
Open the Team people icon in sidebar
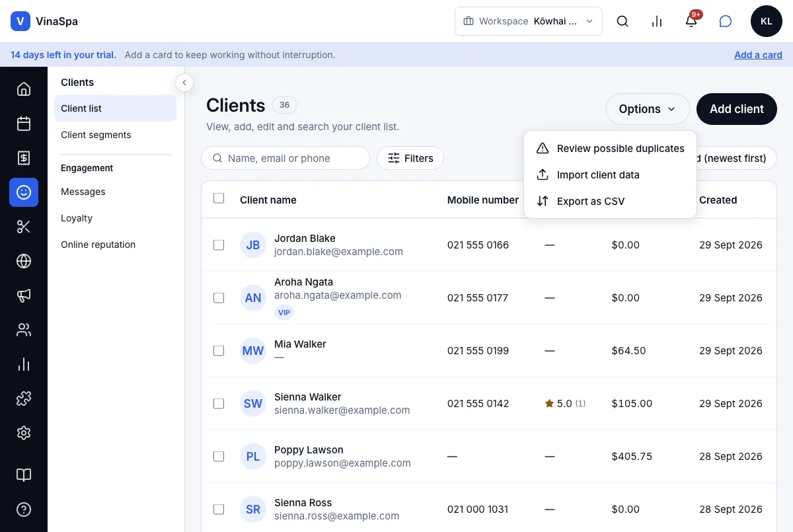[24, 330]
